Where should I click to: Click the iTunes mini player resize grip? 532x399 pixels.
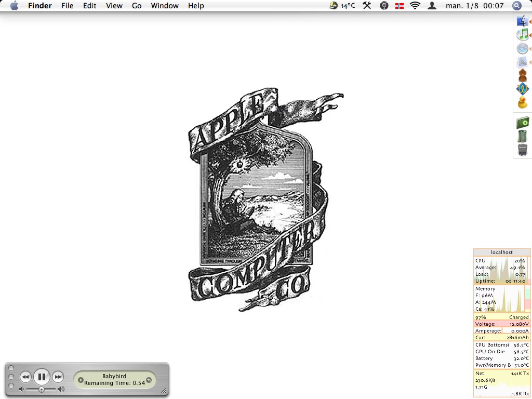tap(164, 391)
